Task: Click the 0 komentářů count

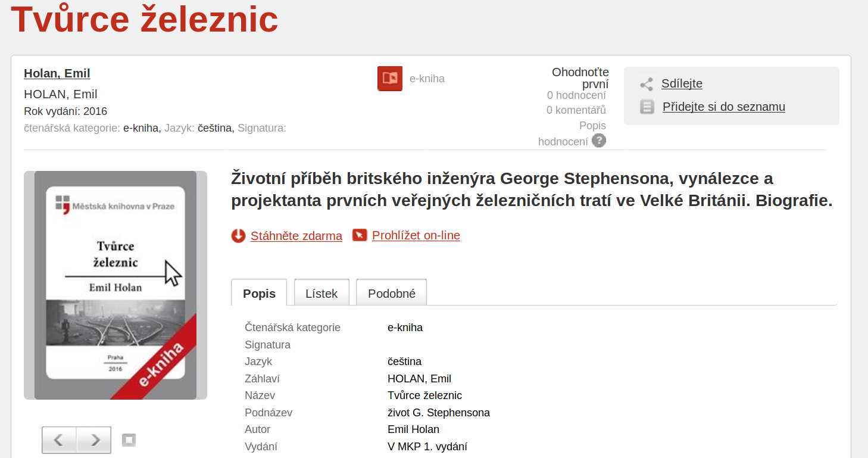Action: click(x=576, y=110)
